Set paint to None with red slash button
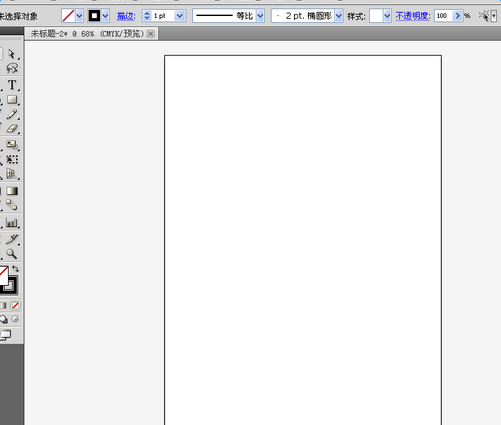Screen dimensions: 501x425 point(15,305)
